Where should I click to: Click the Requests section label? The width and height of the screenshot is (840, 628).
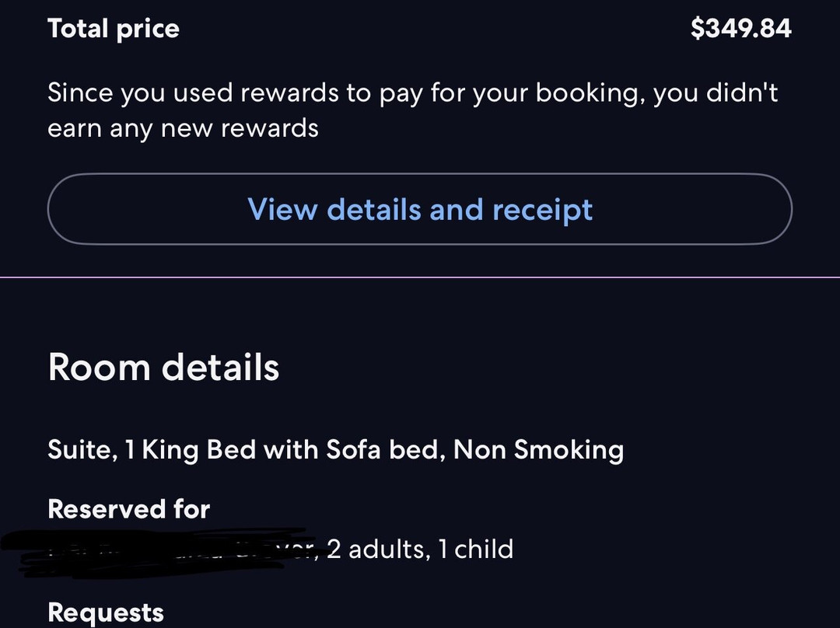pyautogui.click(x=106, y=612)
